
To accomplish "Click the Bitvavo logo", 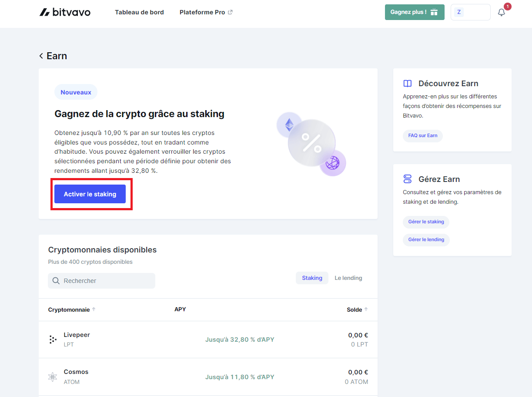I will click(64, 12).
